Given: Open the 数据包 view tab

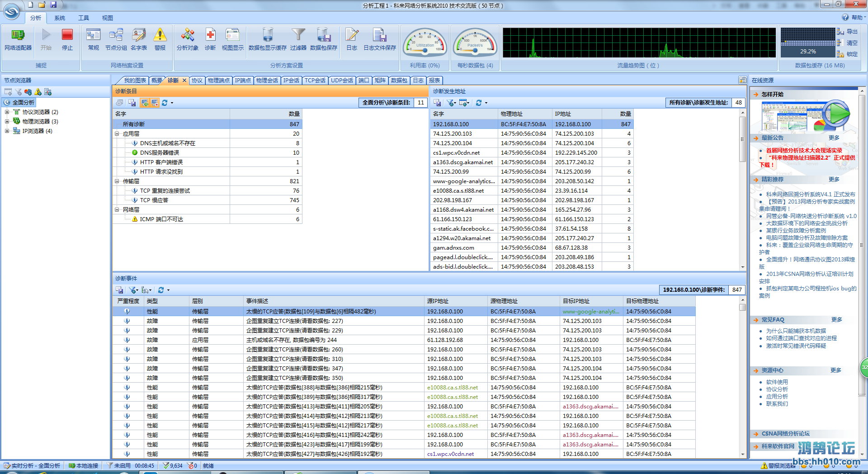Looking at the screenshot, I should (x=399, y=81).
